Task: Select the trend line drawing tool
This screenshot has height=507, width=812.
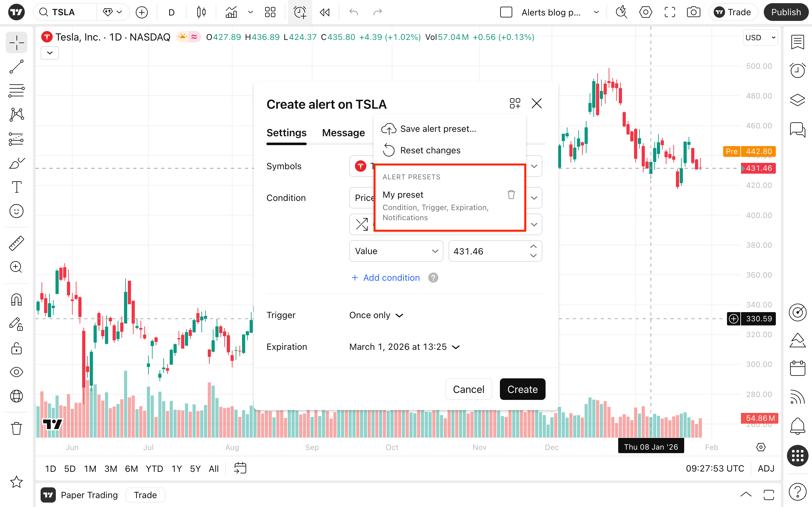Action: coord(16,67)
